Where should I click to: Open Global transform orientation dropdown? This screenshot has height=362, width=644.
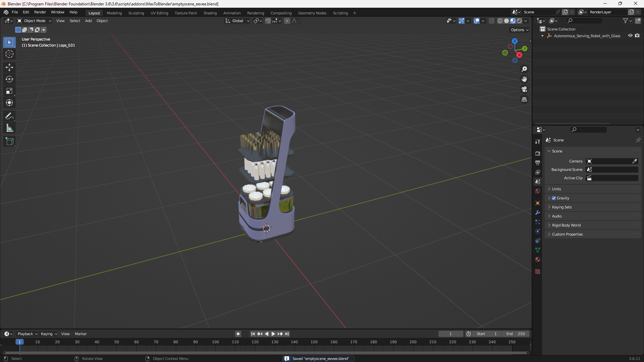(x=237, y=21)
